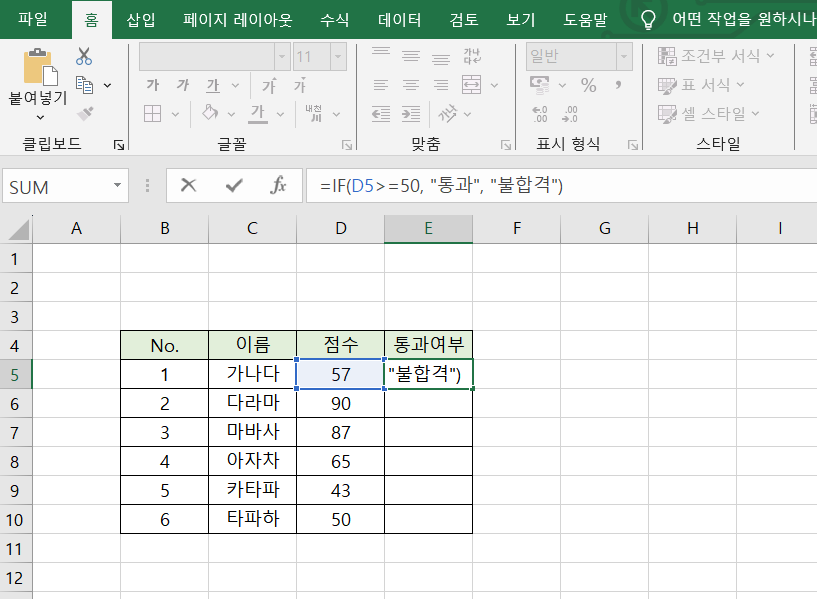
Task: Toggle bold formatting (가)
Action: click(153, 84)
